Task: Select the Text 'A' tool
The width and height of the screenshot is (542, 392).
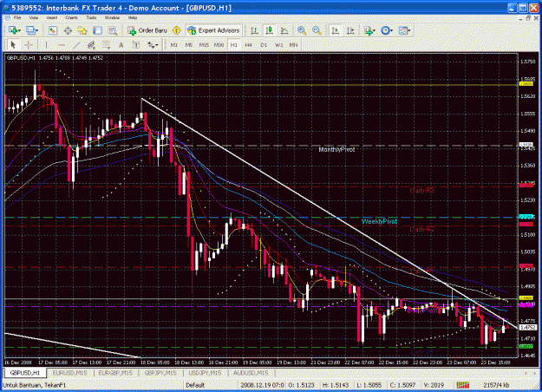Action: pyautogui.click(x=121, y=44)
